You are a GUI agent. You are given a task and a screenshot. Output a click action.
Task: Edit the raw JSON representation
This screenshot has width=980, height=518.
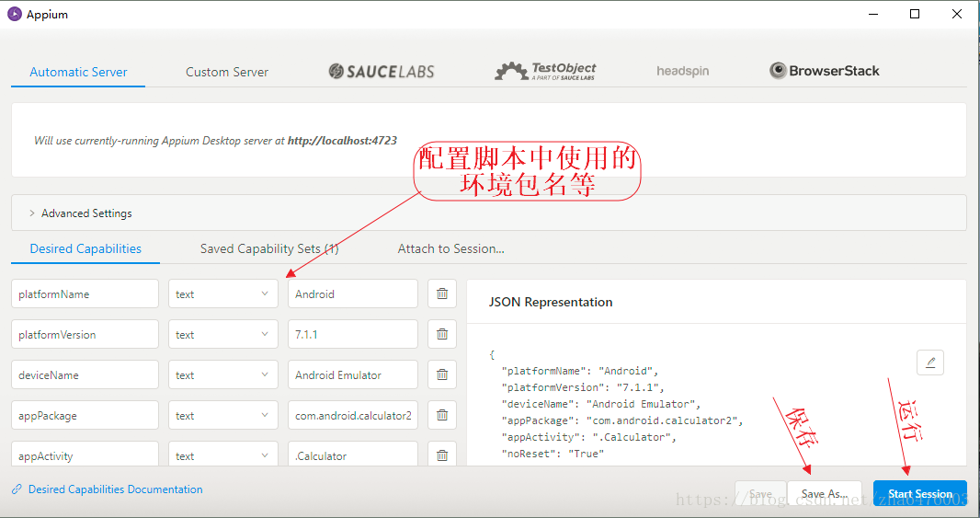(x=930, y=363)
